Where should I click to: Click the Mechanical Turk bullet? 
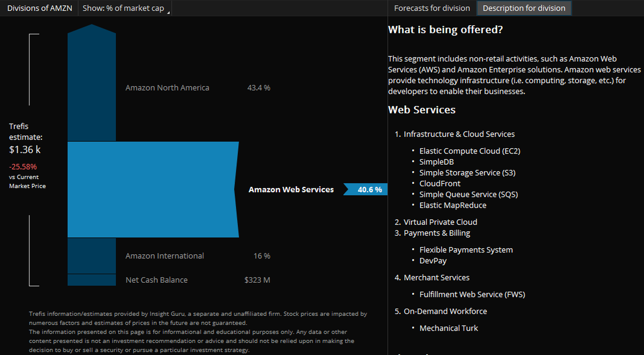click(448, 328)
